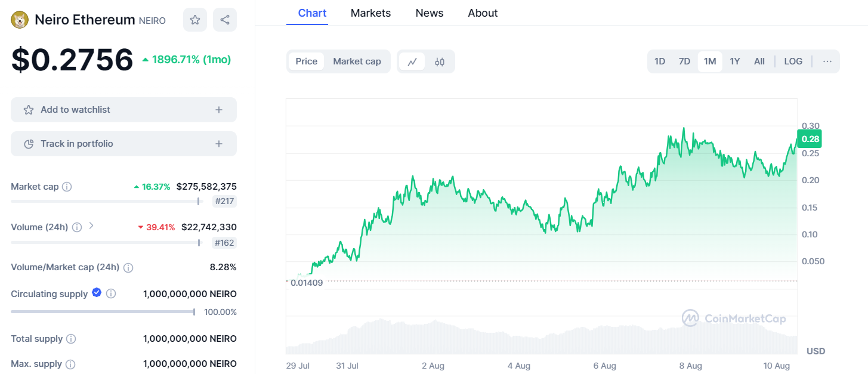Open the three-dot chart options menu
Viewport: 868px width, 374px height.
[827, 61]
